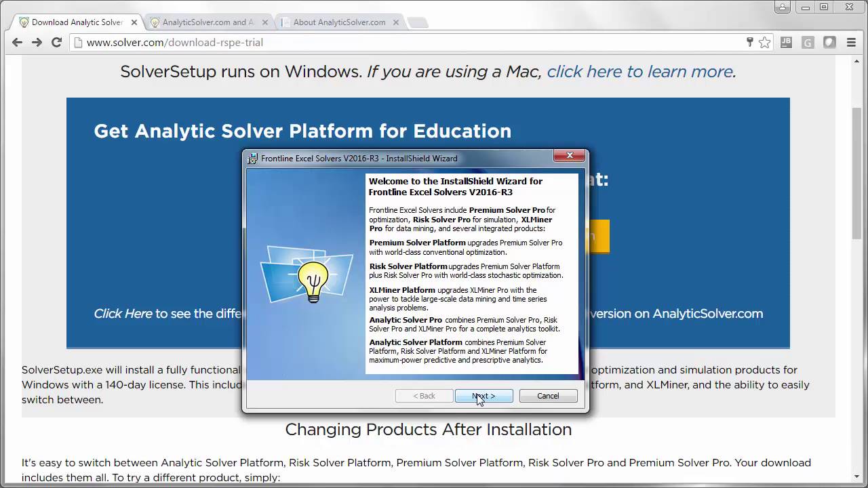Click scrollbar down arrow
Screen dimensions: 868x488
click(x=858, y=477)
